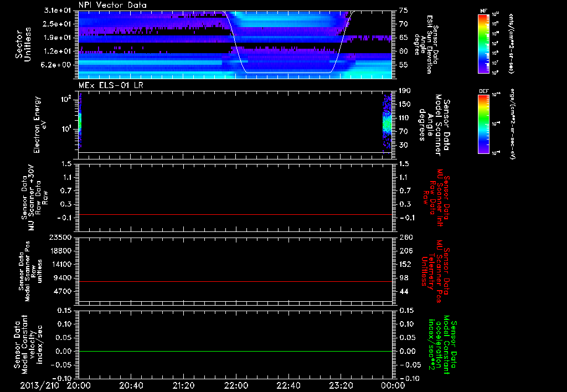This screenshot has height=392, width=567.
Task: Click the green line in velocity panel
Action: pos(235,352)
